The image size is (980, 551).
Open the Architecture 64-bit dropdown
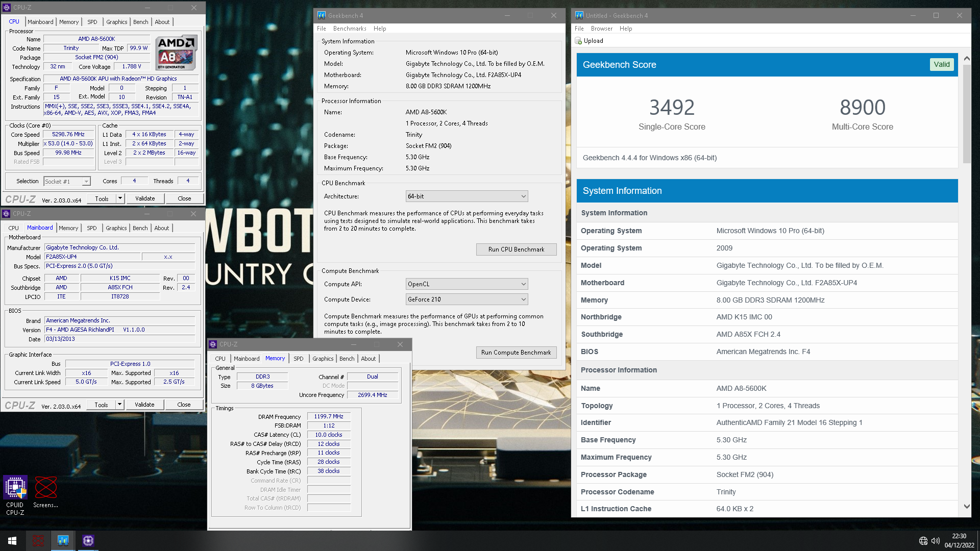tap(467, 196)
